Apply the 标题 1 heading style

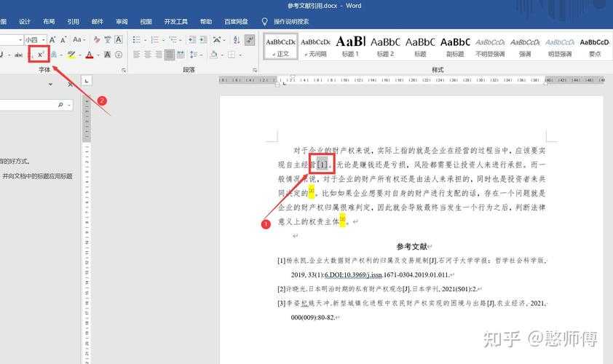pos(350,45)
